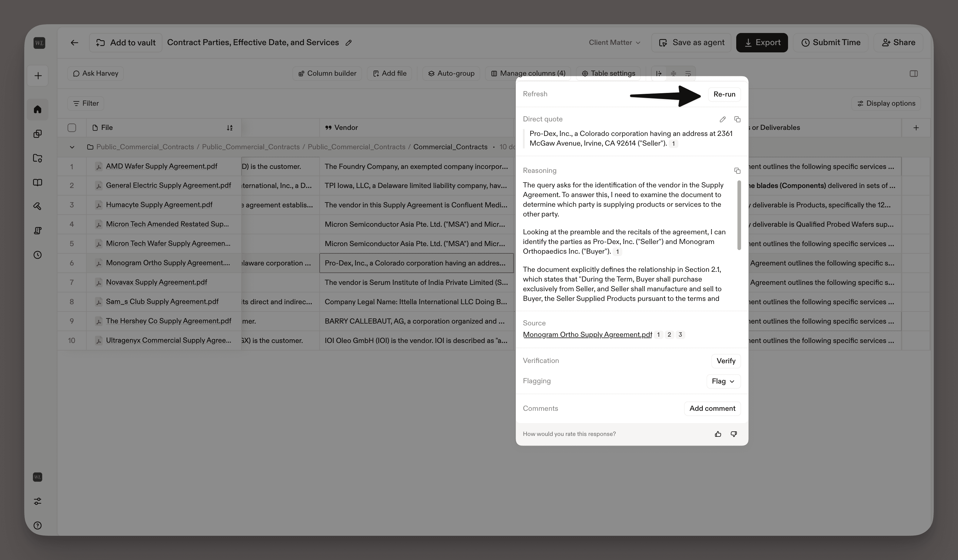
Task: Click the WL logo at sidebar top
Action: pos(39,43)
